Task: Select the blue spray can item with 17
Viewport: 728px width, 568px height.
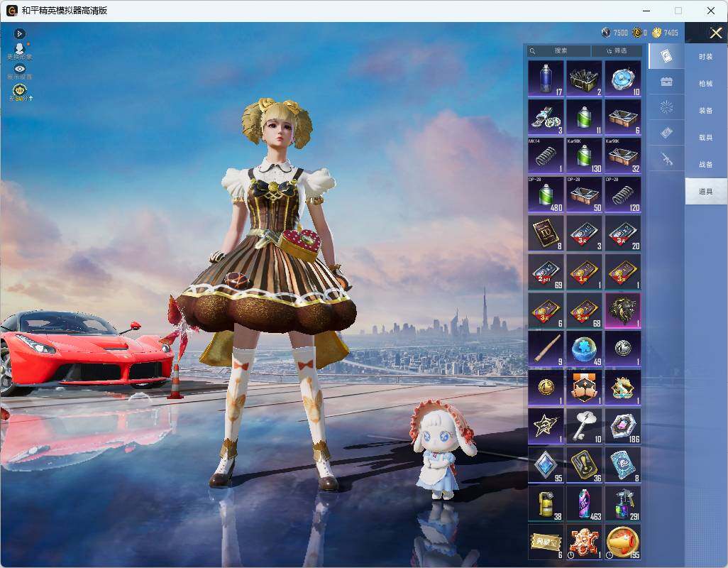Action: click(546, 79)
